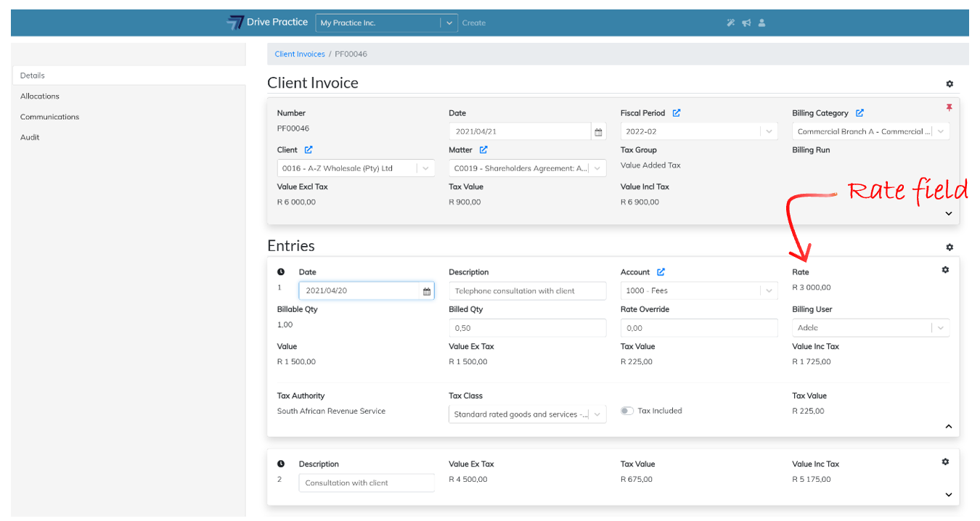Open Entries section settings gear
This screenshot has height=521, width=980.
coord(950,247)
